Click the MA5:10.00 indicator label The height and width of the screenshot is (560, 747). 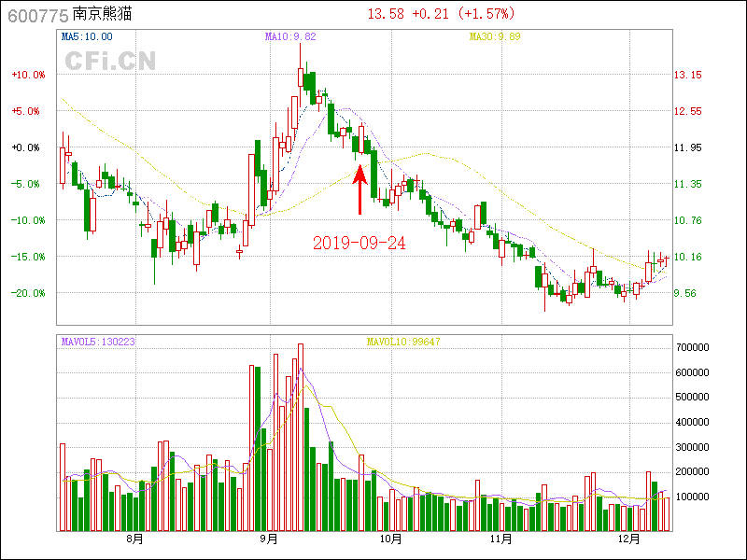(x=87, y=36)
